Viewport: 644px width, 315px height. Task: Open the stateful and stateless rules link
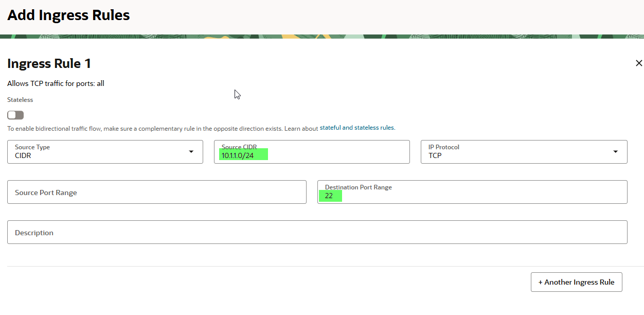pyautogui.click(x=357, y=128)
